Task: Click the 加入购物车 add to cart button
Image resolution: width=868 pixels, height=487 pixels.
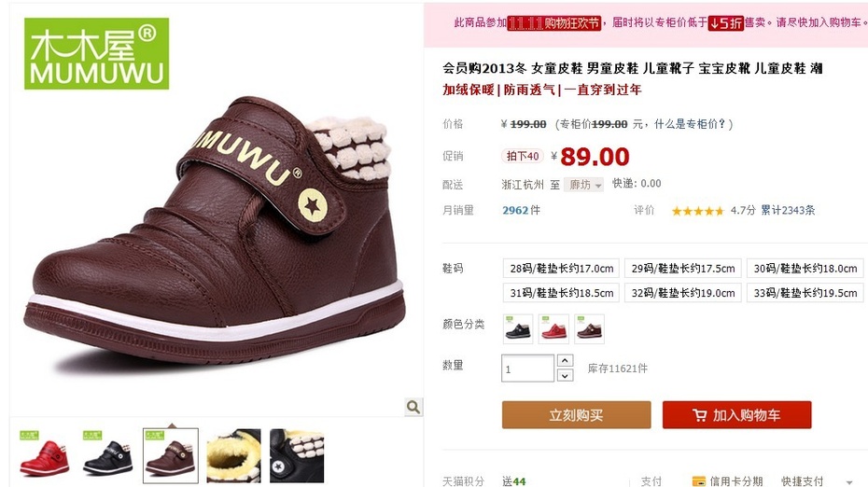Action: tap(736, 415)
